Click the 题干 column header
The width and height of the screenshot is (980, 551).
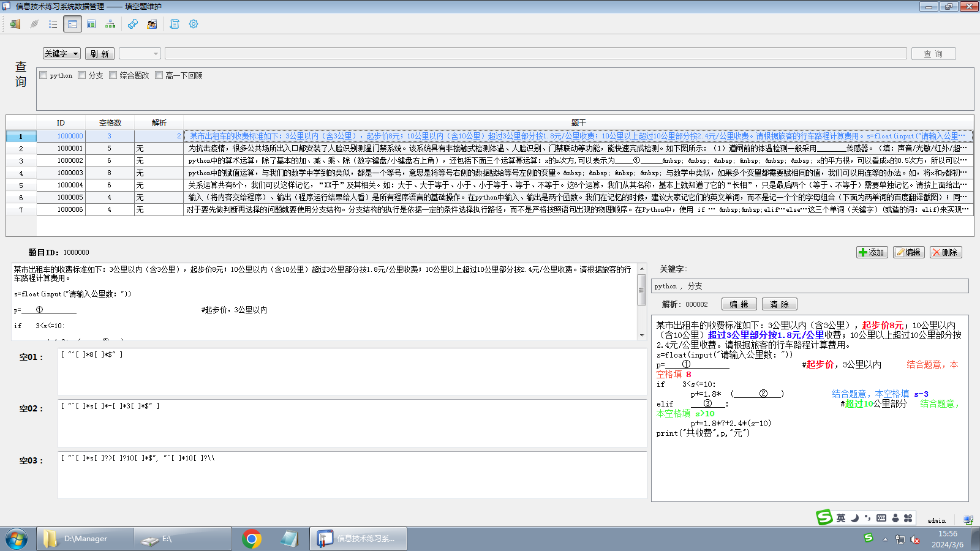(x=578, y=122)
